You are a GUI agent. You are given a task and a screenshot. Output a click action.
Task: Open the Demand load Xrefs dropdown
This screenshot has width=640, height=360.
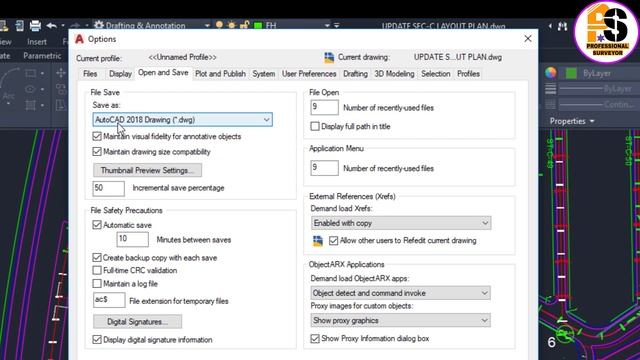coord(401,223)
